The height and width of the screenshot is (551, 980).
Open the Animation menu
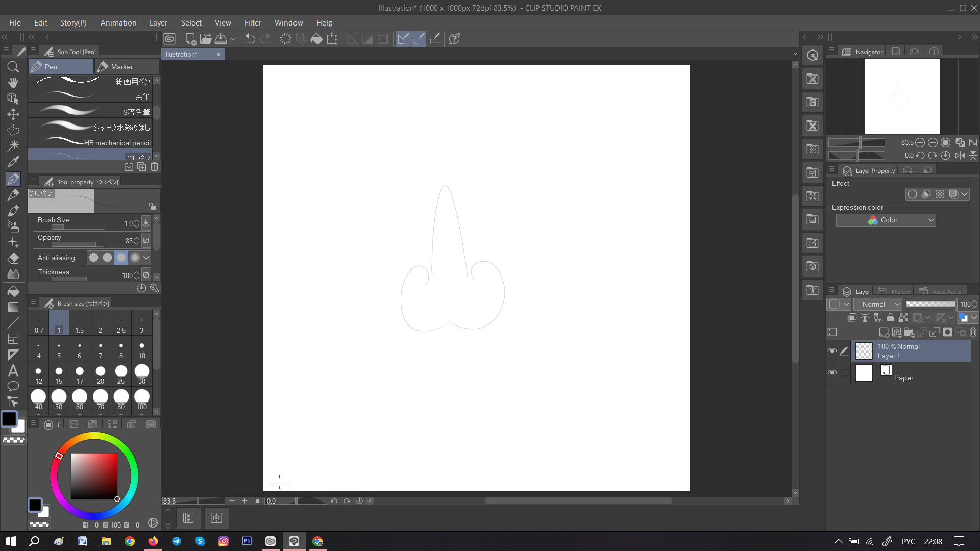pos(118,23)
